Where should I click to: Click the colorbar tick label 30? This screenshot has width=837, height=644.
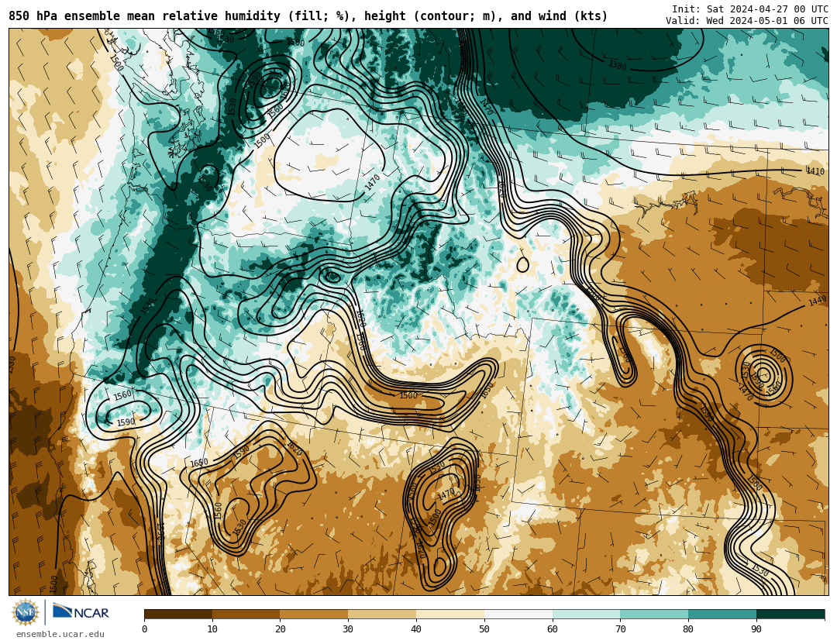click(348, 629)
